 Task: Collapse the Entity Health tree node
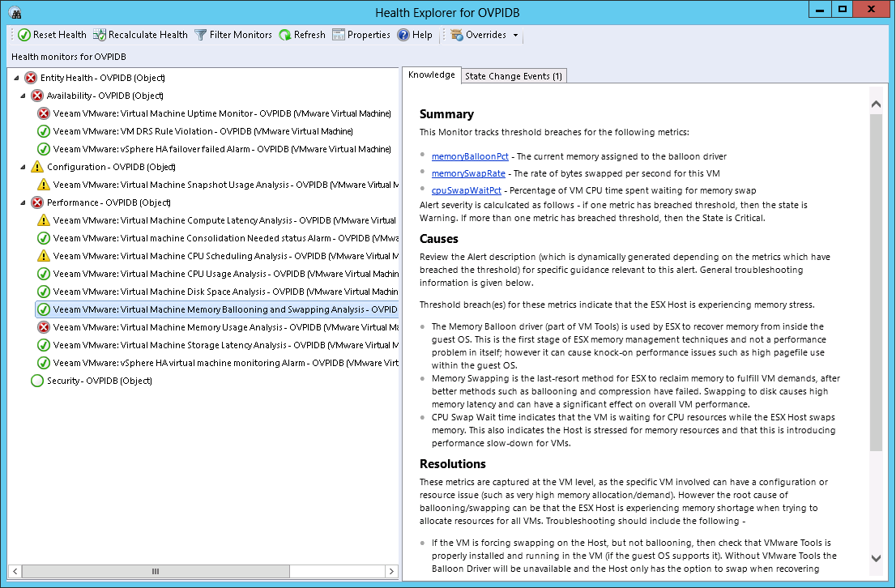pyautogui.click(x=16, y=78)
